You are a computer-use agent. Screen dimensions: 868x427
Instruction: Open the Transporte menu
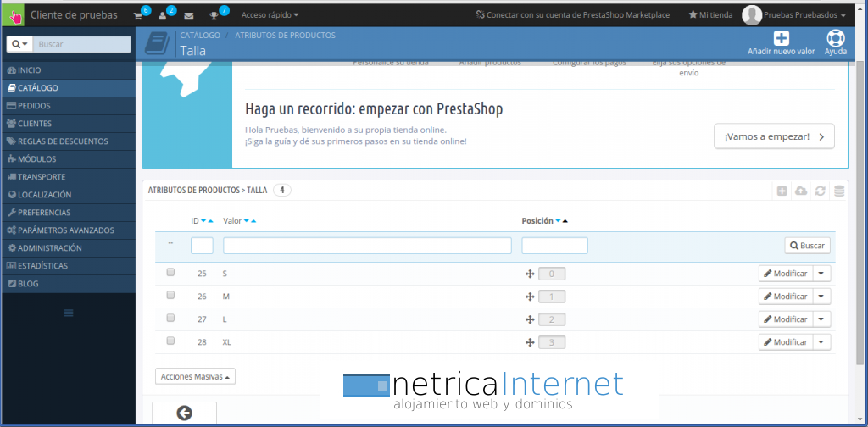pos(69,177)
